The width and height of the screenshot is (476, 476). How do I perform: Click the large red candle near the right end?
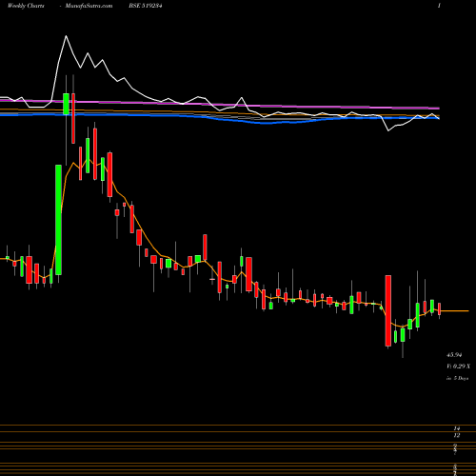(388, 310)
